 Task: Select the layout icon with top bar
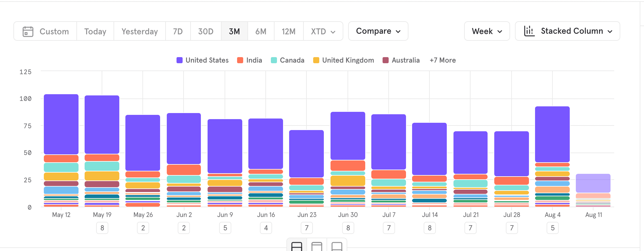pos(317,246)
